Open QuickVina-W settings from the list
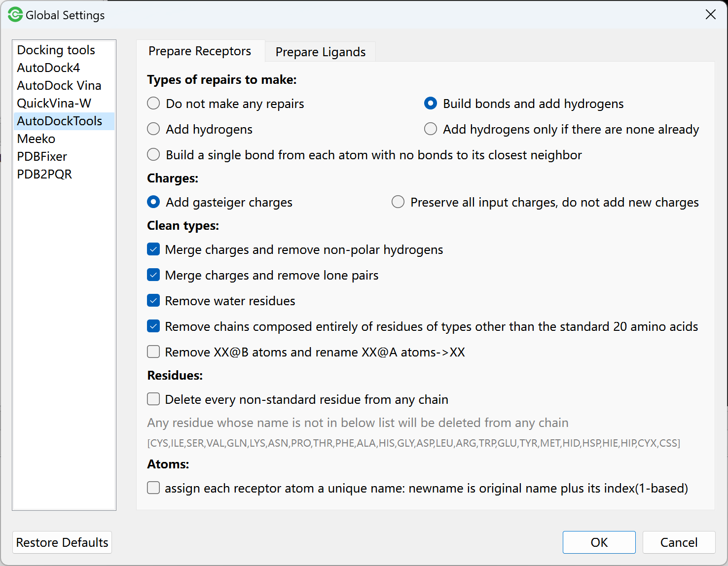Viewport: 728px width, 566px height. click(64, 103)
